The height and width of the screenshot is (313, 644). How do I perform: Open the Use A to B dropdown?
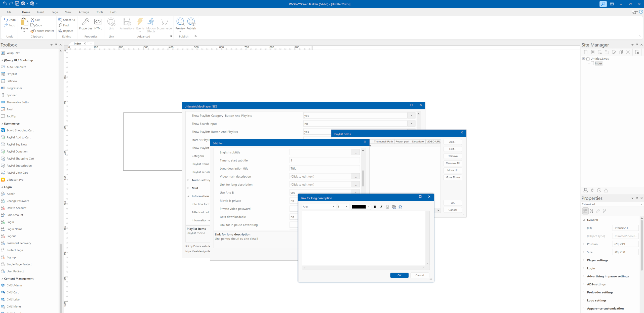tap(356, 192)
